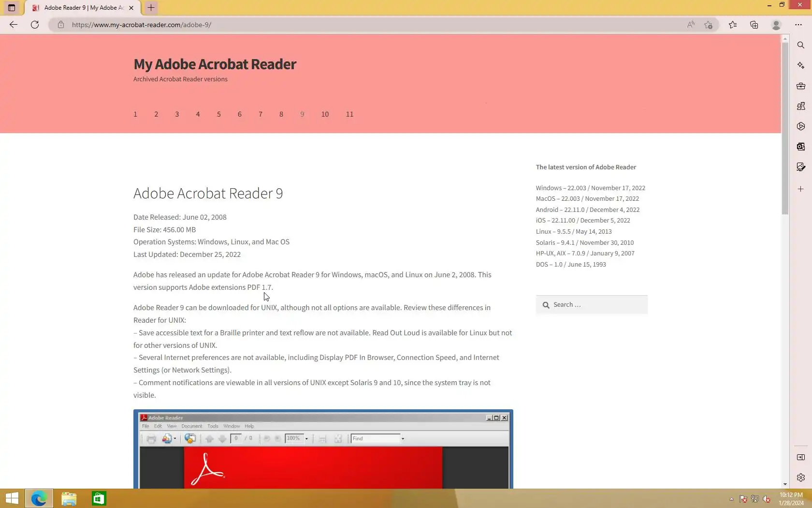
Task: Show hidden system tray icons
Action: click(731, 499)
